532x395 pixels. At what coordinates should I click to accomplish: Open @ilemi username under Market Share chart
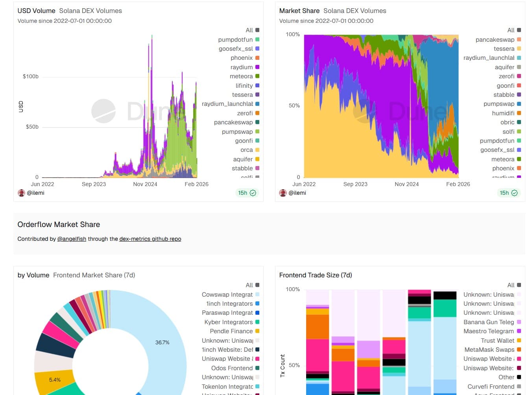[x=297, y=193]
